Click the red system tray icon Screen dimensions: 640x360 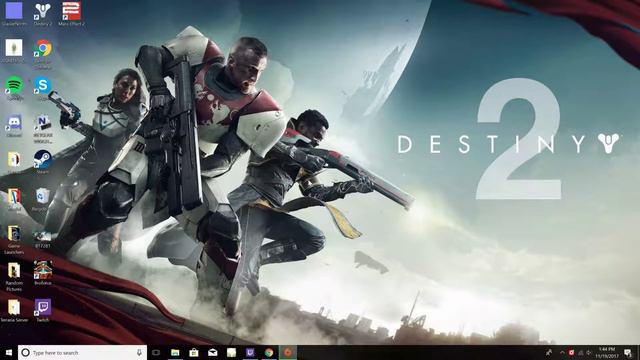[x=571, y=353]
